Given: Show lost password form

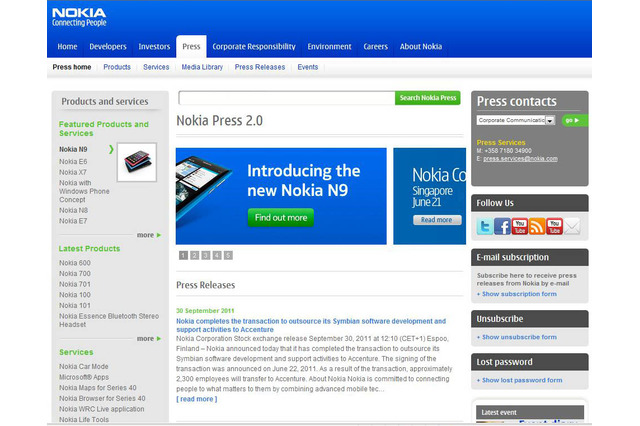Looking at the screenshot, I should coord(519,380).
